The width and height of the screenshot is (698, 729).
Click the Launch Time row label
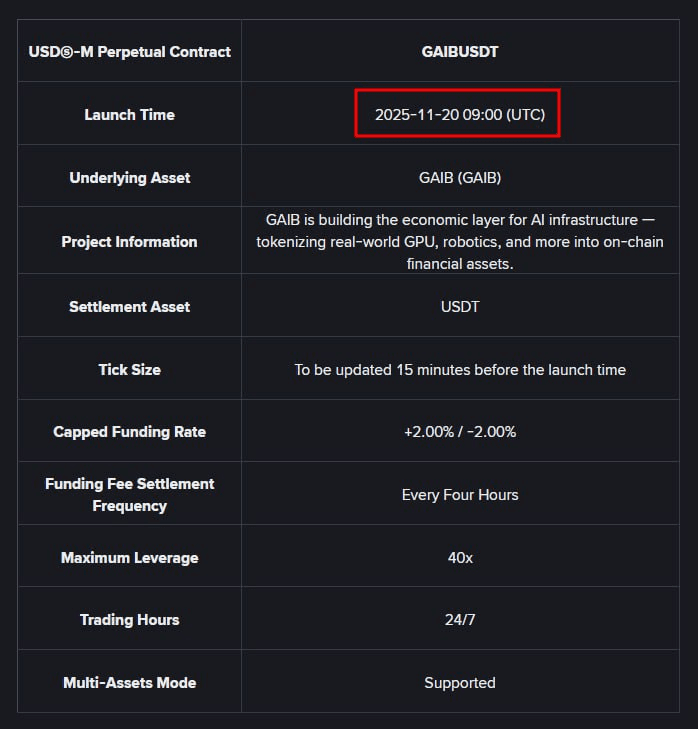[129, 115]
